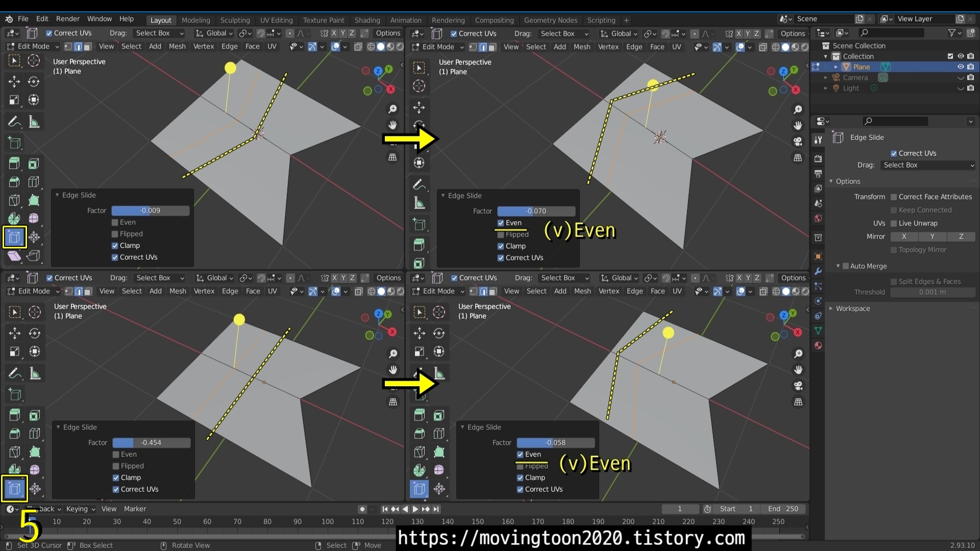Collapse Edge Slide panel in bottom-left viewport
The image size is (980, 551).
click(x=58, y=428)
